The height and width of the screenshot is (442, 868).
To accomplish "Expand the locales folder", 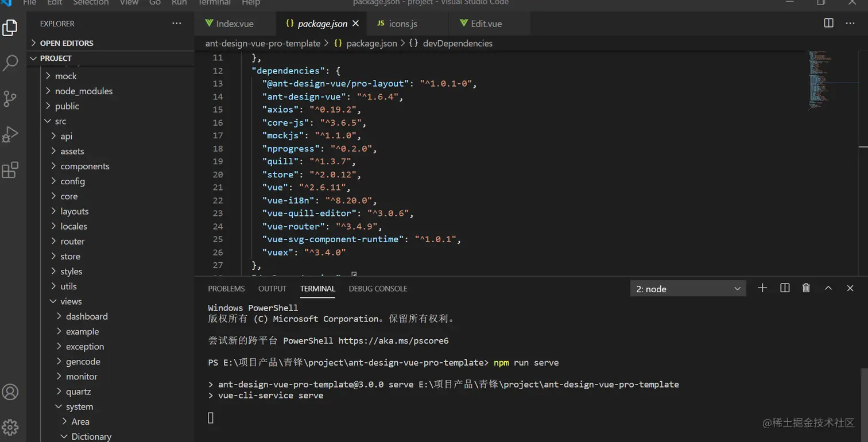I will [x=111, y=226].
